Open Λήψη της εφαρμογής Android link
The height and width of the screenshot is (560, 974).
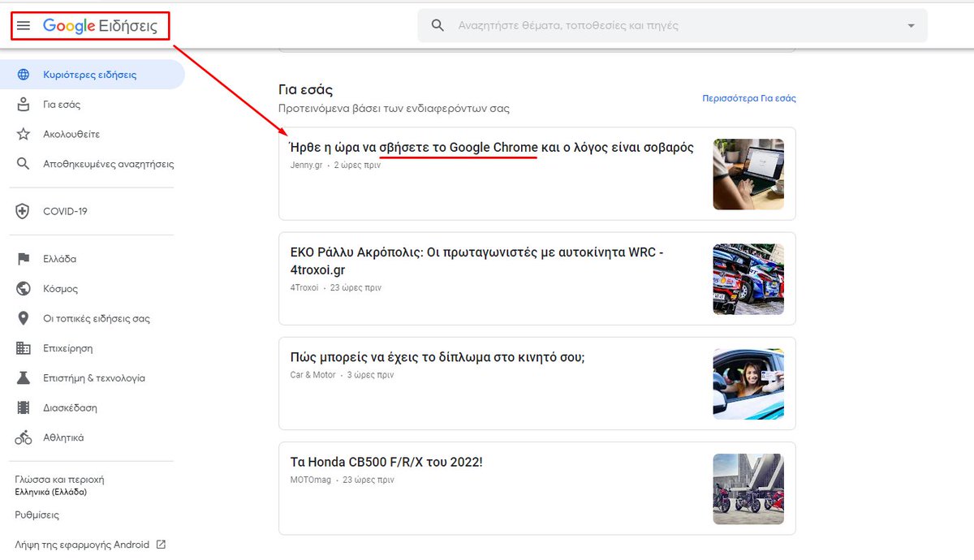[x=82, y=545]
